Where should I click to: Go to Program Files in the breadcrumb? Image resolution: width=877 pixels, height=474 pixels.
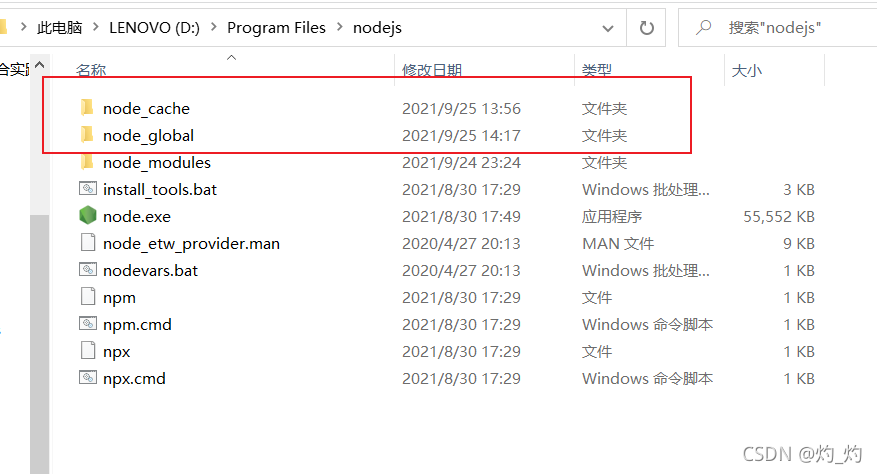point(276,27)
